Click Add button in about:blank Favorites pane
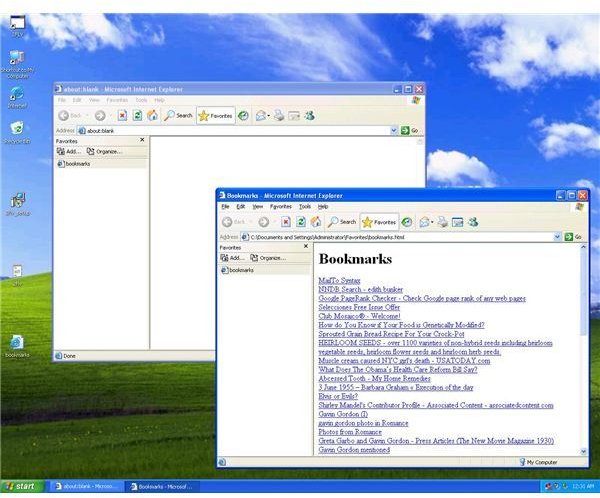 tap(68, 152)
